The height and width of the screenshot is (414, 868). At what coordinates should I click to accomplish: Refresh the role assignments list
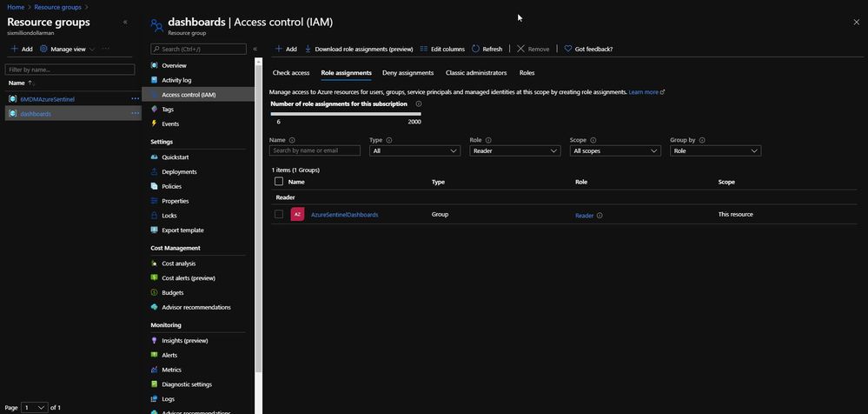[487, 49]
